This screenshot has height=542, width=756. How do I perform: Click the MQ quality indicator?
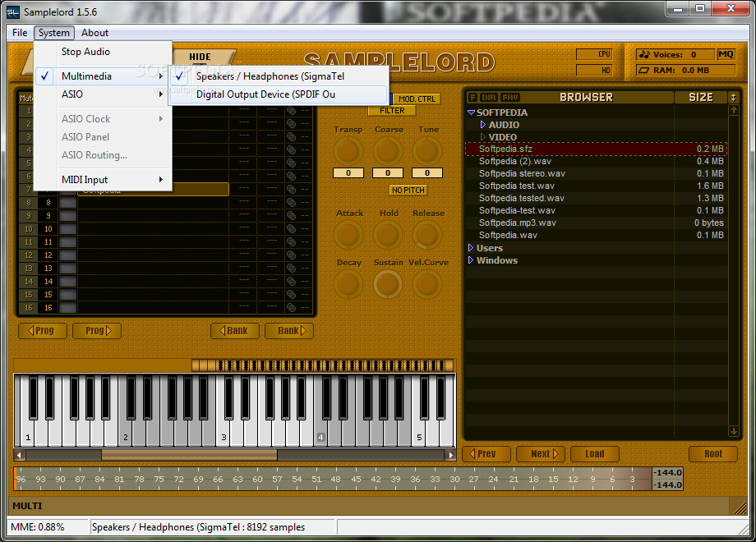(x=726, y=54)
